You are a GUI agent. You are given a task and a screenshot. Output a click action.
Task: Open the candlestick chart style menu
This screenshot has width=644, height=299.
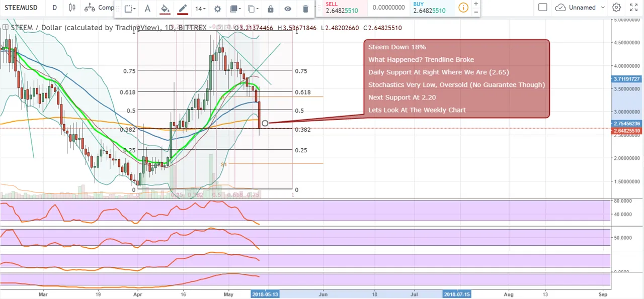pyautogui.click(x=72, y=8)
